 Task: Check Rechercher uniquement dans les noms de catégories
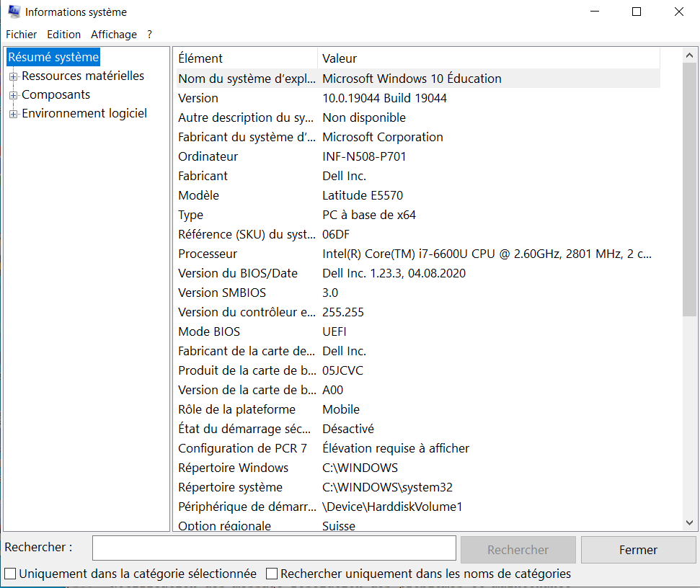point(272,574)
